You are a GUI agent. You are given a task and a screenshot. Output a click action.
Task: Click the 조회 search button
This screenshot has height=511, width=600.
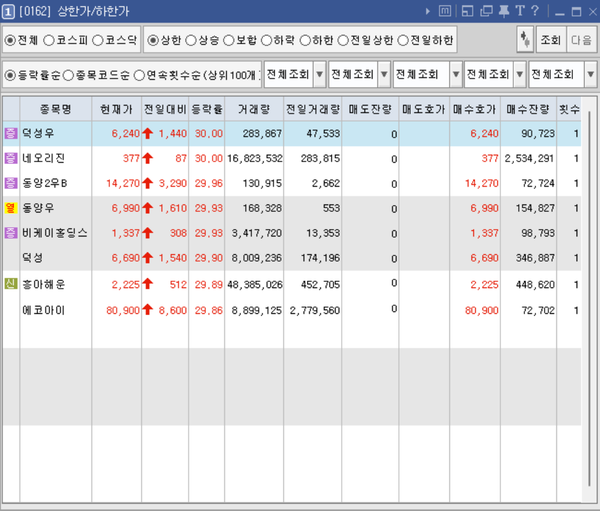pos(551,39)
